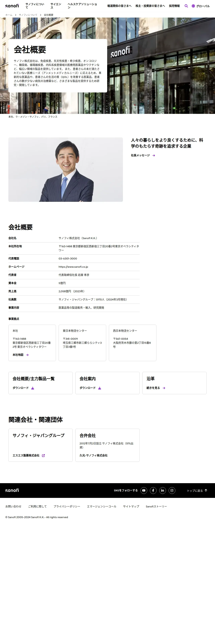215x644 pixels.
Task: Open the 本社地図 link
Action: 18,355
